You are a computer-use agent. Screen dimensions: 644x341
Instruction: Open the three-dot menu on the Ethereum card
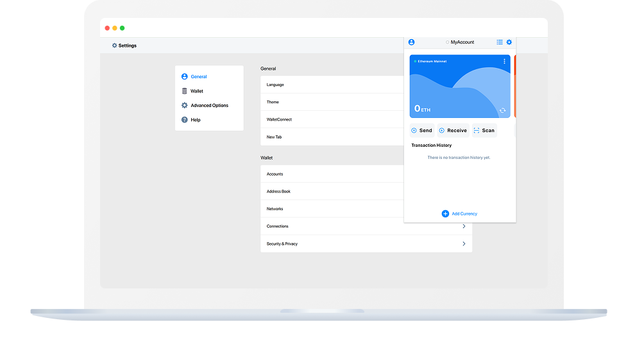[x=504, y=62]
